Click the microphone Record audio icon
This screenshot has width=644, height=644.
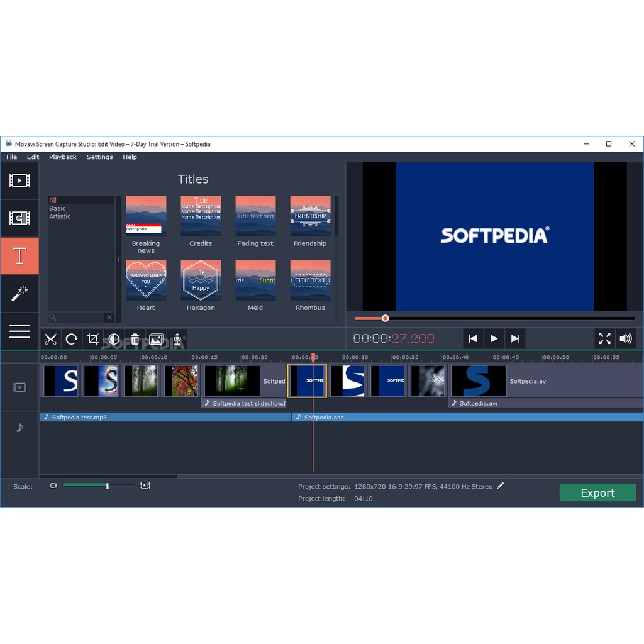click(177, 339)
